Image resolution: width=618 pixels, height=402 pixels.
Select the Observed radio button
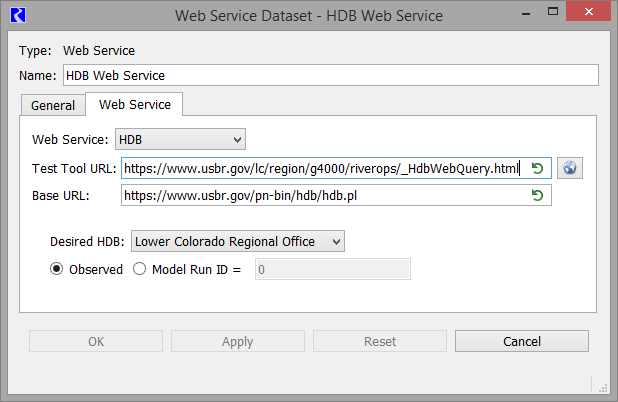point(56,269)
